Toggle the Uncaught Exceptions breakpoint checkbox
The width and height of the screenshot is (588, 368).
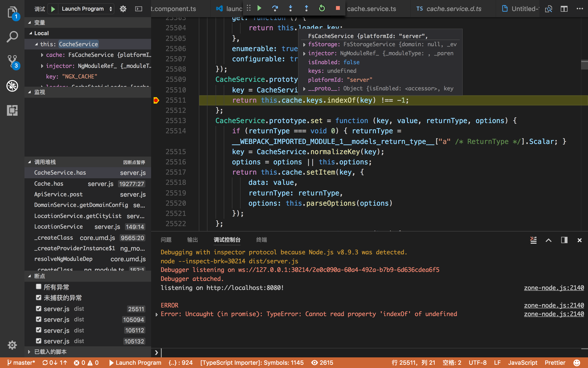(39, 297)
